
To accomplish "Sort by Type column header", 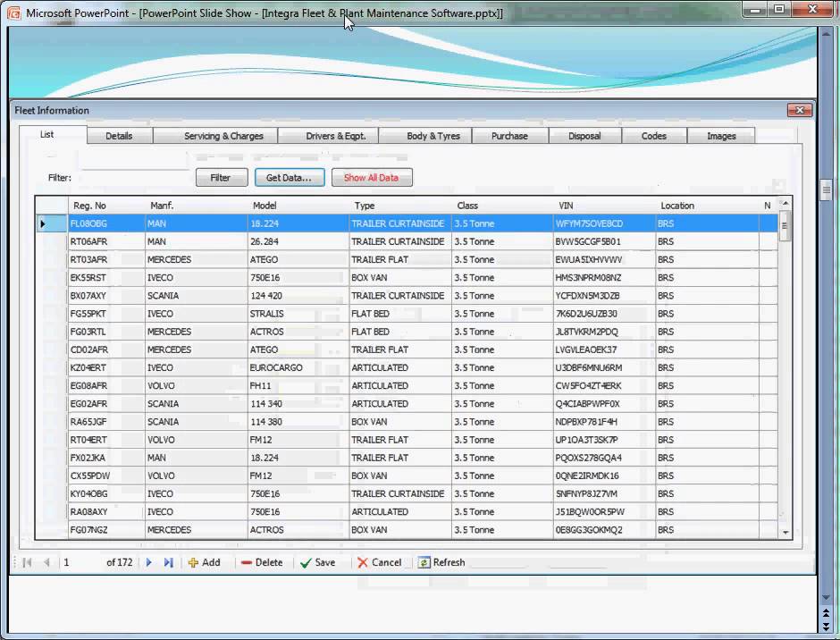I will tap(400, 206).
